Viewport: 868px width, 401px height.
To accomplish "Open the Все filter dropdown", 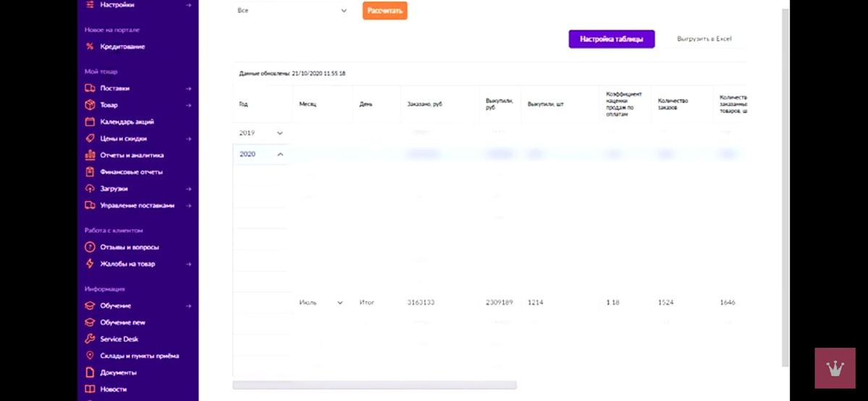I will (292, 10).
